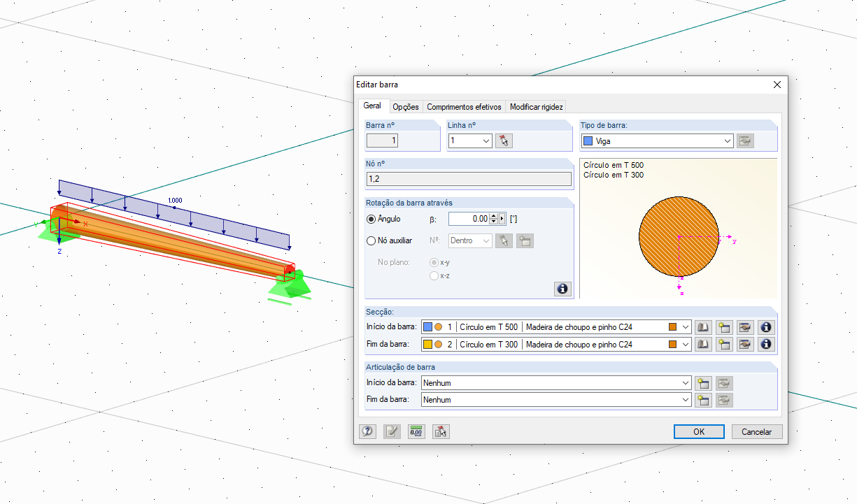The width and height of the screenshot is (857, 504).
Task: Select the Ângulo rotation option
Action: click(371, 219)
